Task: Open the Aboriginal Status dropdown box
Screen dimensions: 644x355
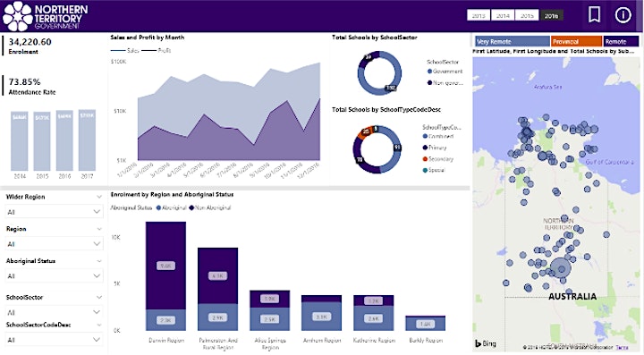Action: click(x=54, y=275)
